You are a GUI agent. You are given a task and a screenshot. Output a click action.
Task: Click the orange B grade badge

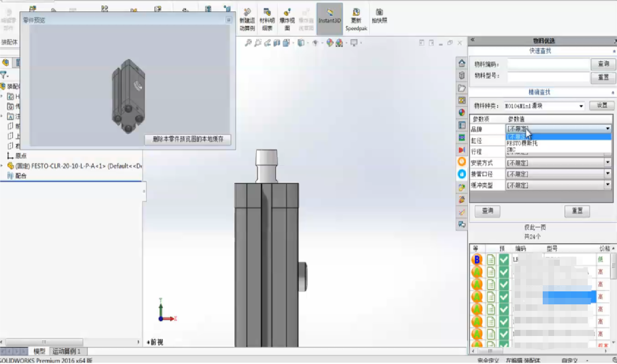477,259
